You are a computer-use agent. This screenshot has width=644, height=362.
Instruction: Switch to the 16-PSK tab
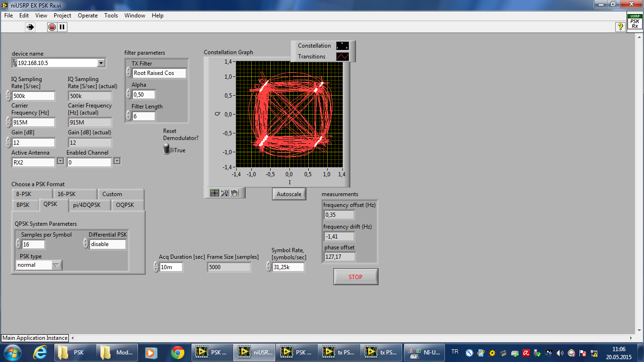click(x=74, y=194)
